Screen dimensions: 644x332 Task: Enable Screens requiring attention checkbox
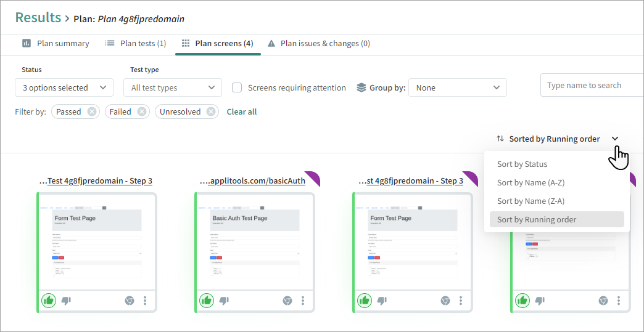tap(237, 87)
